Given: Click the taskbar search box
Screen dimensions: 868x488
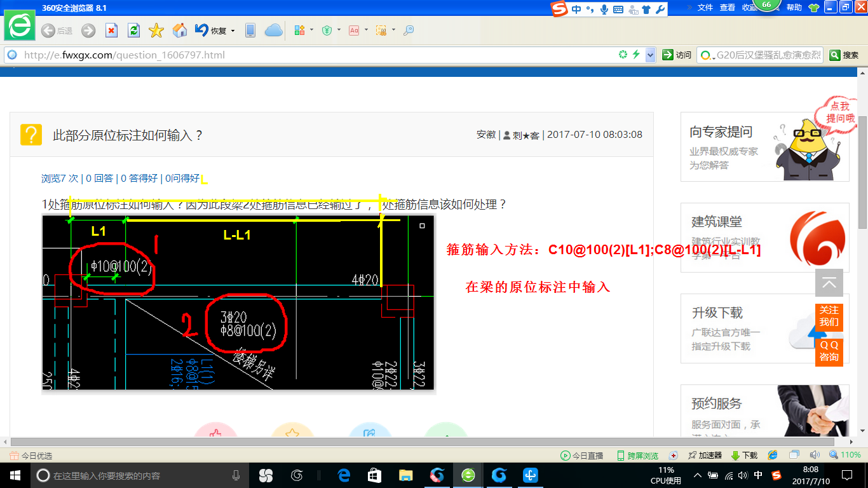Looking at the screenshot, I should point(140,475).
